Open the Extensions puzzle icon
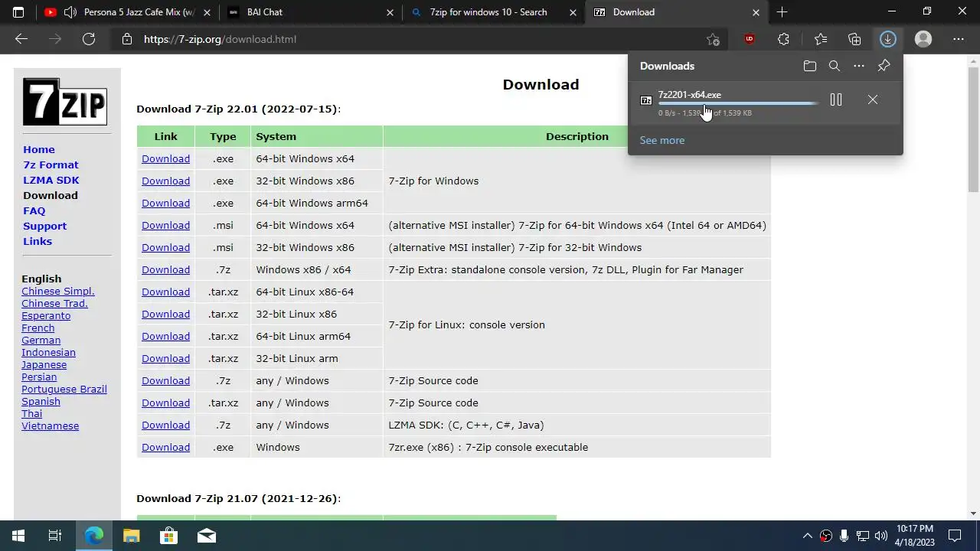This screenshot has width=980, height=551. point(783,39)
